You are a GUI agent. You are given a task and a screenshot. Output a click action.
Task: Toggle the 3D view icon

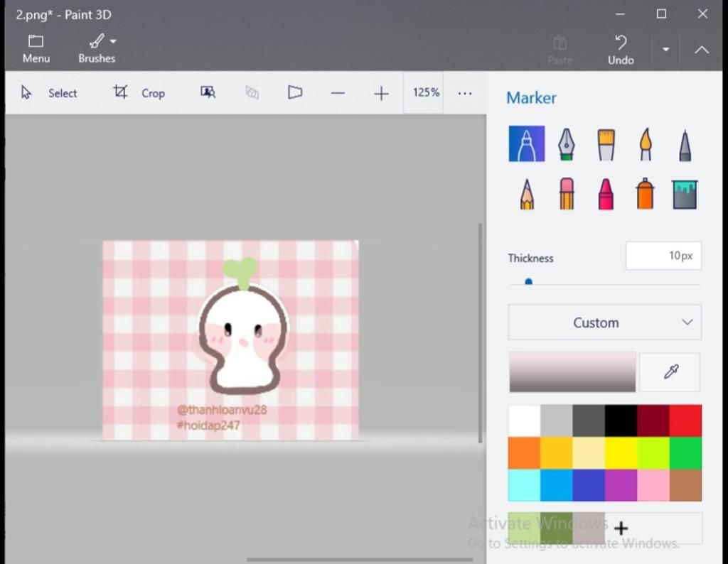pyautogui.click(x=295, y=93)
